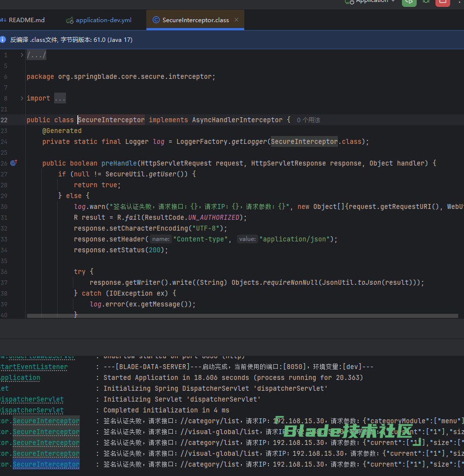Click the red Stop button
The height and width of the screenshot is (476, 464).
(442, 2)
